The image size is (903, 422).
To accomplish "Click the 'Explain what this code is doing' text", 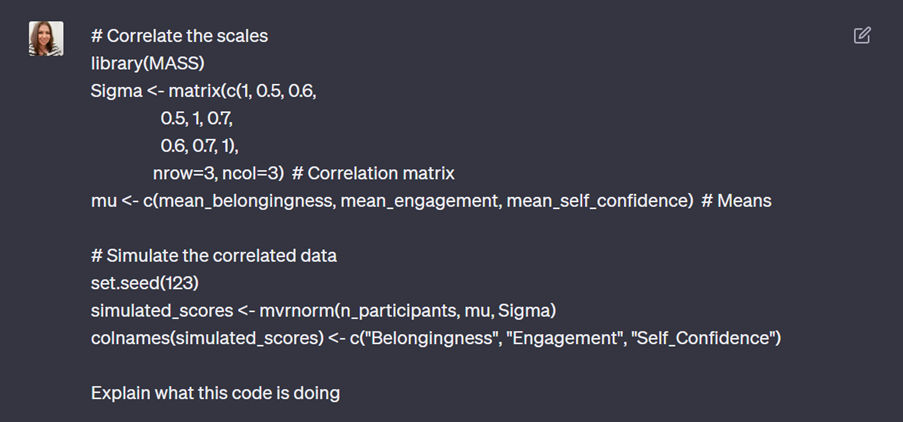I will 215,393.
